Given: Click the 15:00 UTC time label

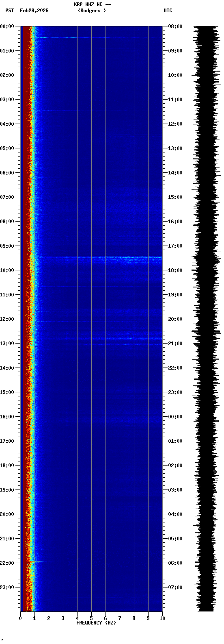Looking at the screenshot, I should [x=175, y=197].
